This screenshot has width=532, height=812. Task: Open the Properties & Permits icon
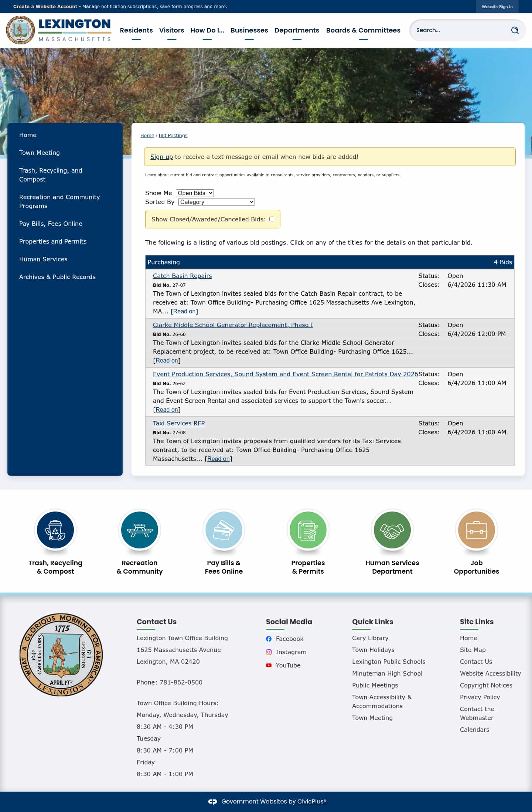[308, 530]
